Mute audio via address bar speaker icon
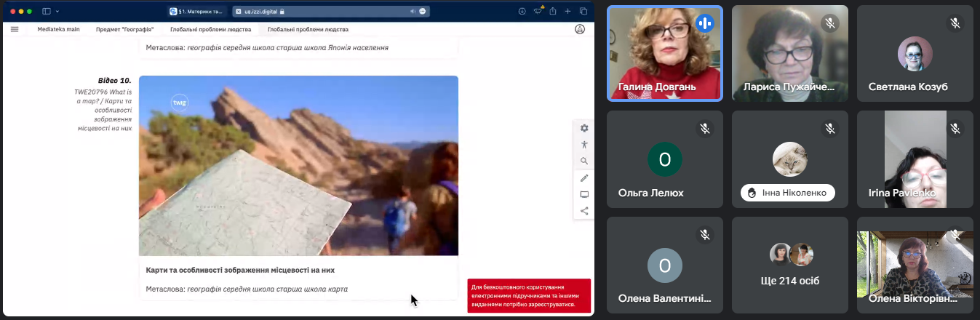Image resolution: width=980 pixels, height=320 pixels. [x=413, y=11]
